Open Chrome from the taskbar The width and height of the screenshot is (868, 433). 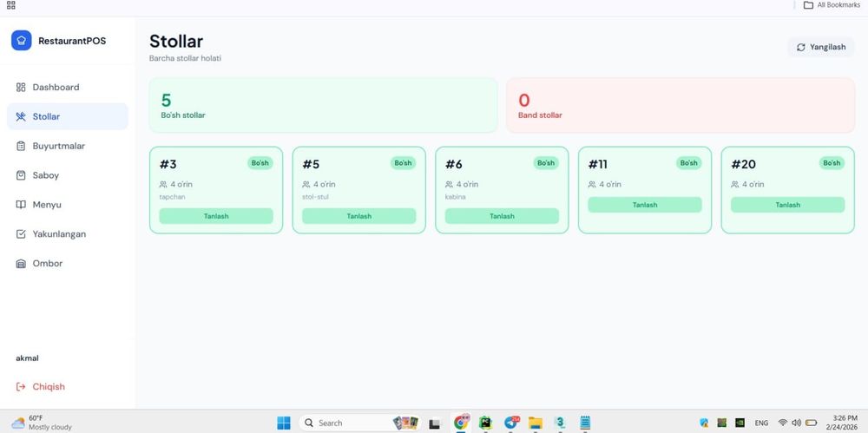point(461,423)
